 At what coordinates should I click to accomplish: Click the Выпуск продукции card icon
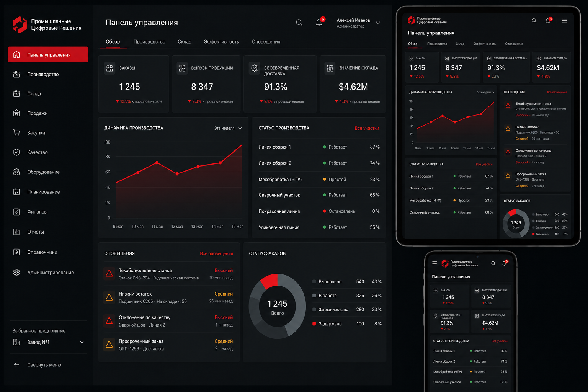pos(182,68)
